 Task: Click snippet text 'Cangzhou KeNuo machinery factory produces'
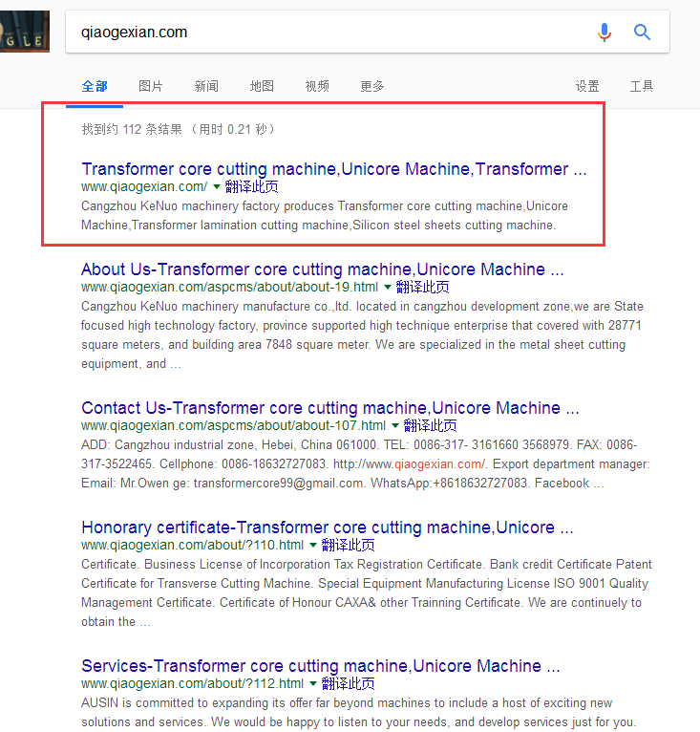pos(208,206)
